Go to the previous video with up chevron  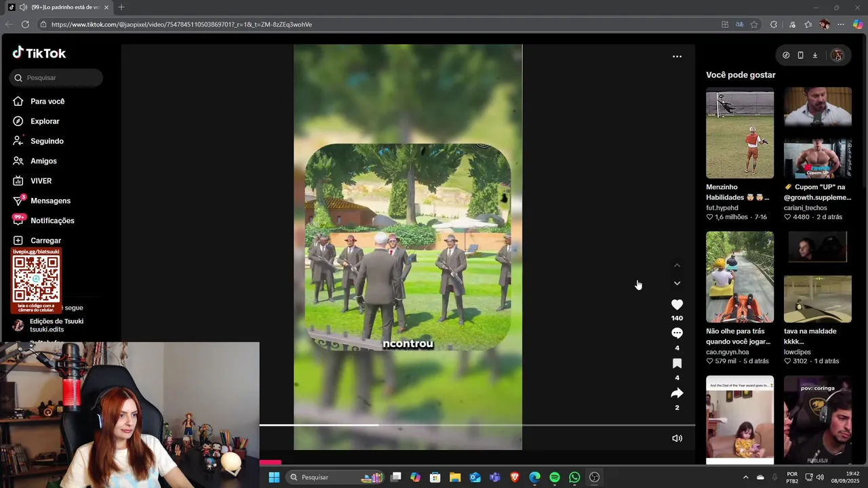677,266
